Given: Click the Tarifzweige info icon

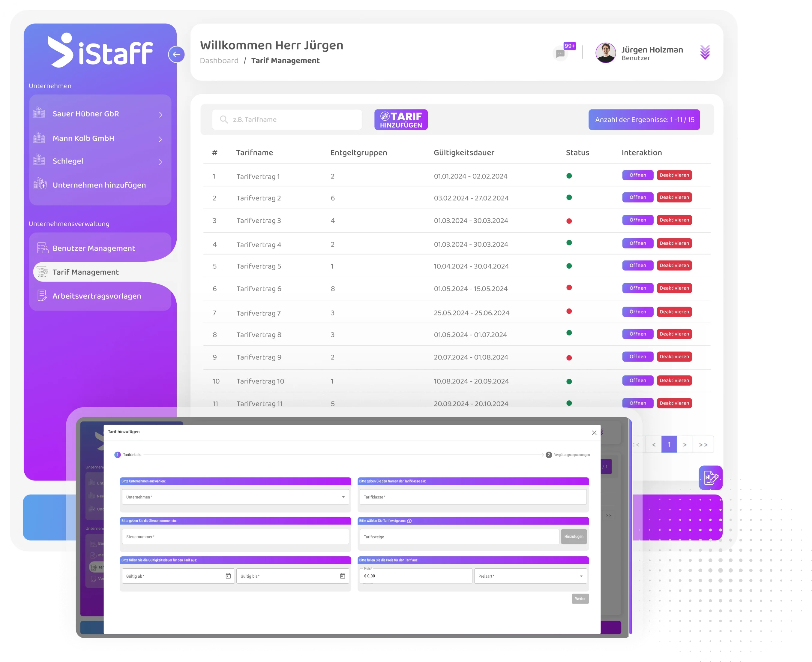Looking at the screenshot, I should pos(409,521).
